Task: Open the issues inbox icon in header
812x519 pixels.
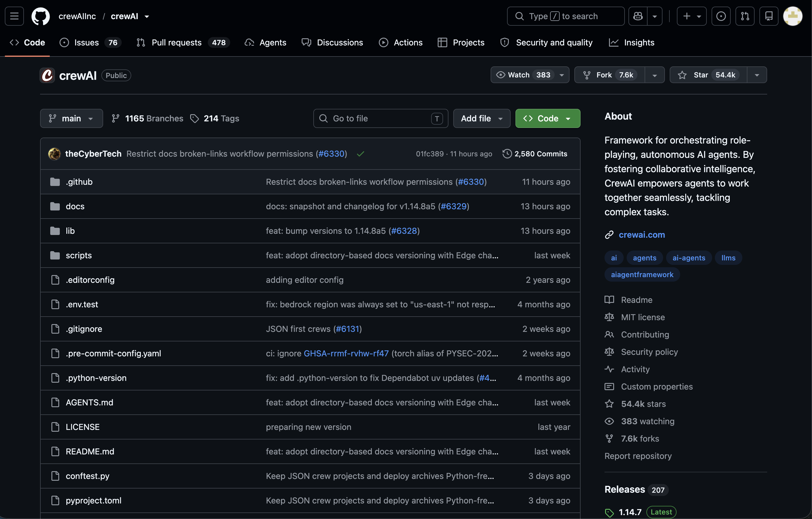Action: (x=721, y=16)
